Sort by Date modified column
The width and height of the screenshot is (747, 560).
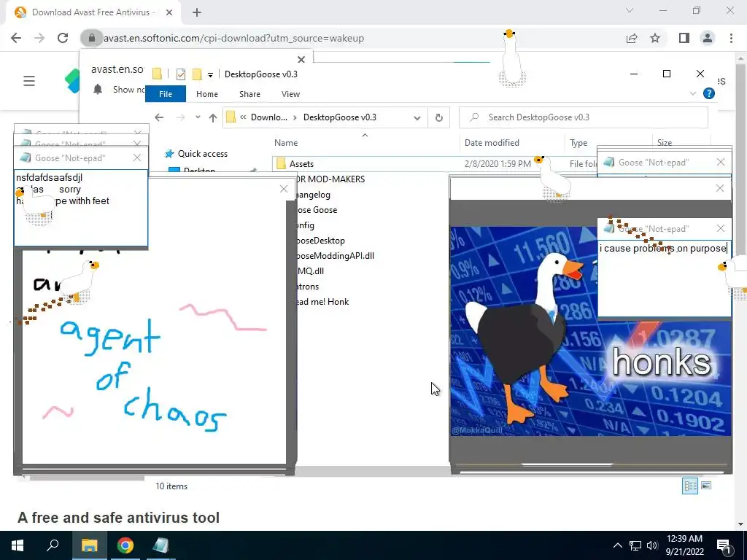492,142
